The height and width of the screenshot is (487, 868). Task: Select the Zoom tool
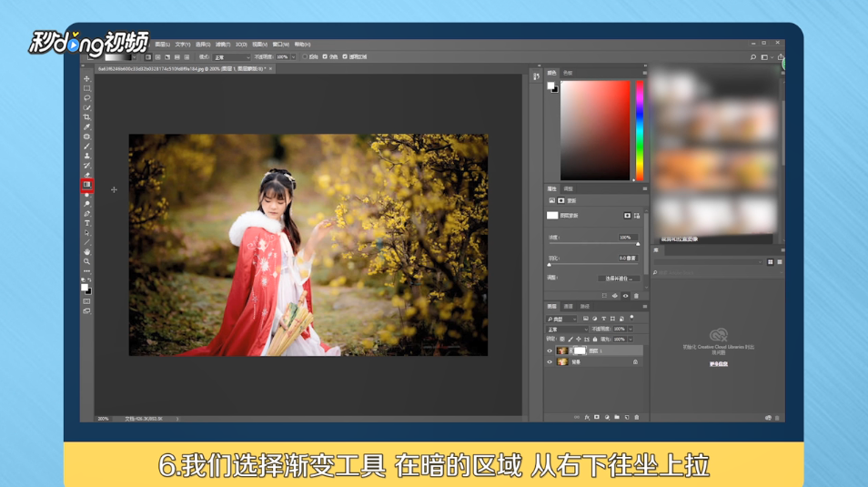pyautogui.click(x=87, y=261)
